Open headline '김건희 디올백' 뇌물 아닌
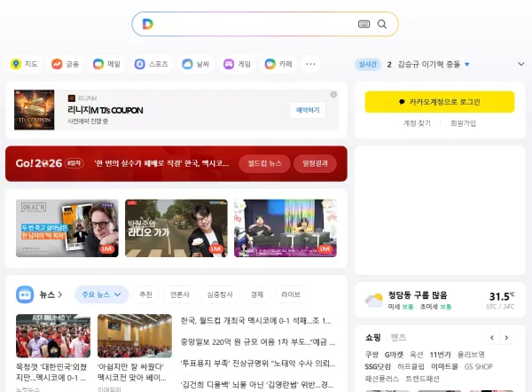The height and width of the screenshot is (392, 532). pos(257,385)
